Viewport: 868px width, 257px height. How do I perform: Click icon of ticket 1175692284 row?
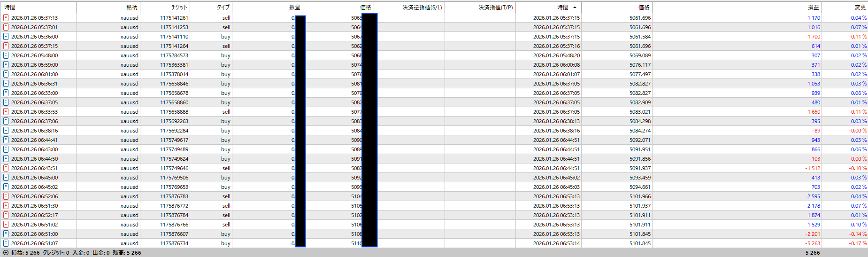point(6,130)
